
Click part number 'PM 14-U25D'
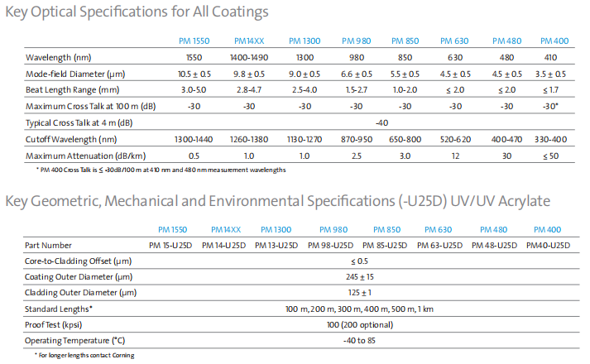pos(224,246)
